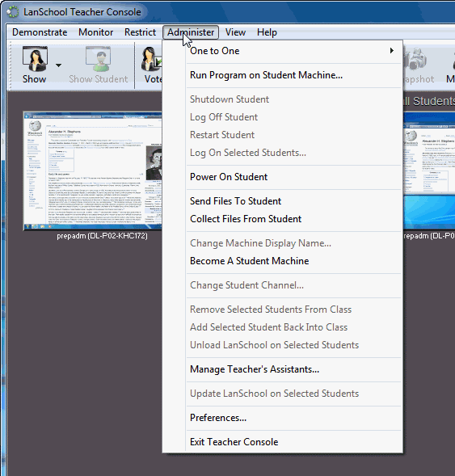Open the Monitor menu

pyautogui.click(x=95, y=32)
